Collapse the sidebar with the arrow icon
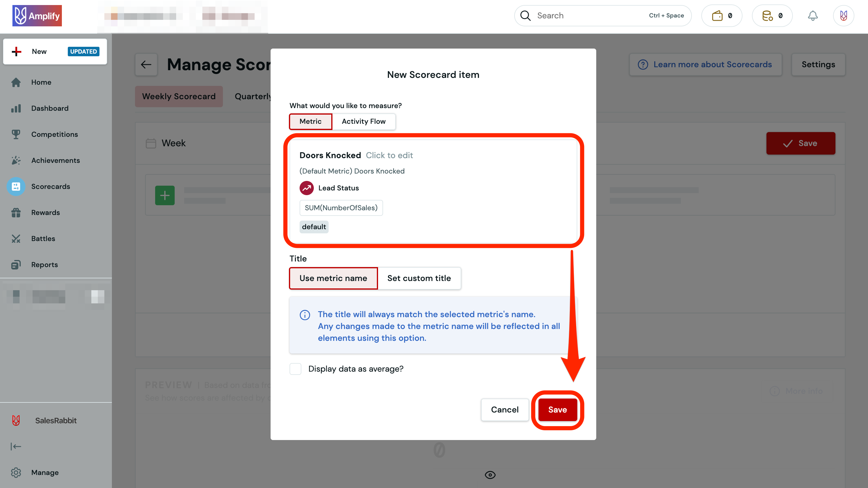 (x=16, y=446)
